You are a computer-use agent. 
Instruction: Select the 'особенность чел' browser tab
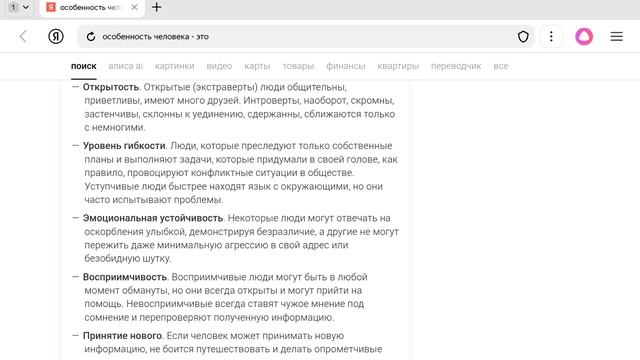92,8
